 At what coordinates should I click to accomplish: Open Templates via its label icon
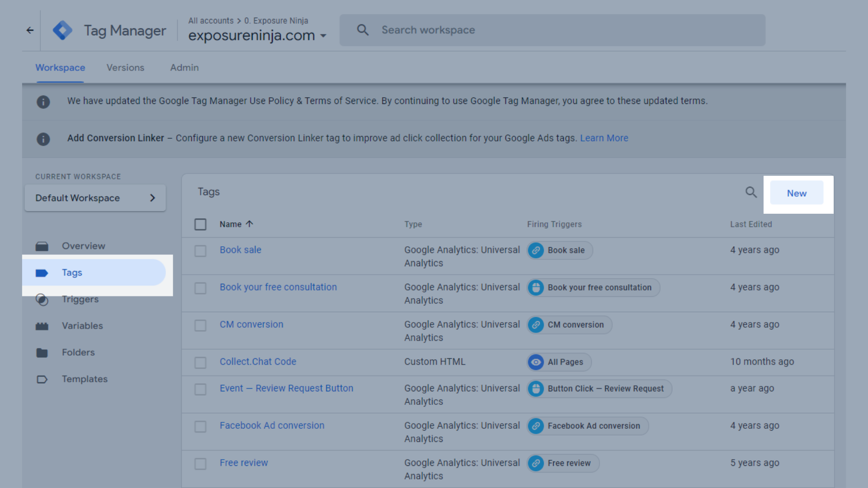point(42,379)
